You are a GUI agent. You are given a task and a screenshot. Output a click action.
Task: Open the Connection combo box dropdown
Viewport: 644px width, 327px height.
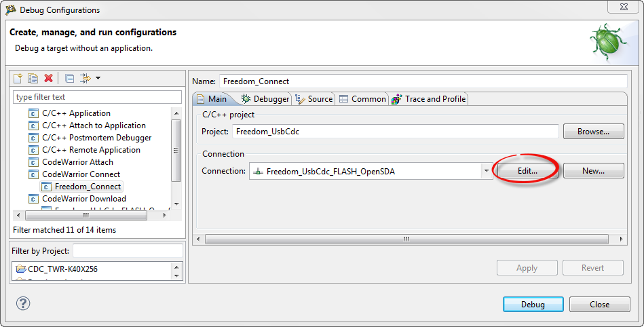coord(487,171)
